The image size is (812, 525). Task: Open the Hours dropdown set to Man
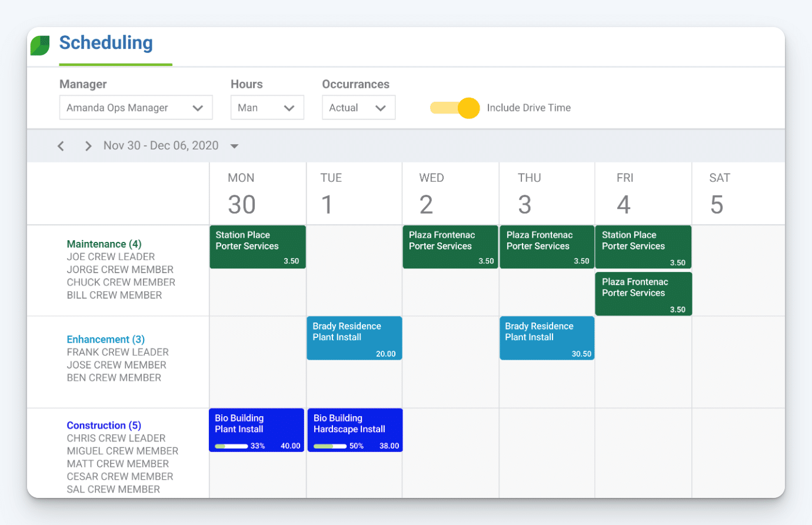point(267,108)
